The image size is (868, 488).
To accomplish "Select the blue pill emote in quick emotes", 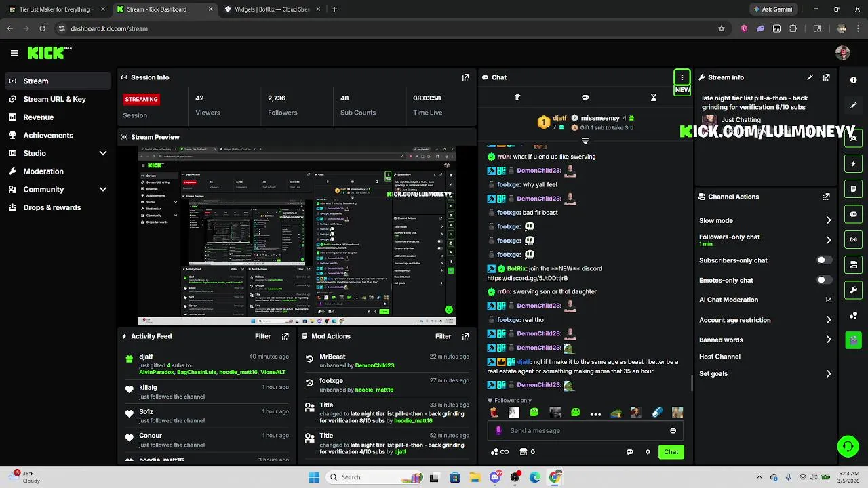I will (x=657, y=412).
